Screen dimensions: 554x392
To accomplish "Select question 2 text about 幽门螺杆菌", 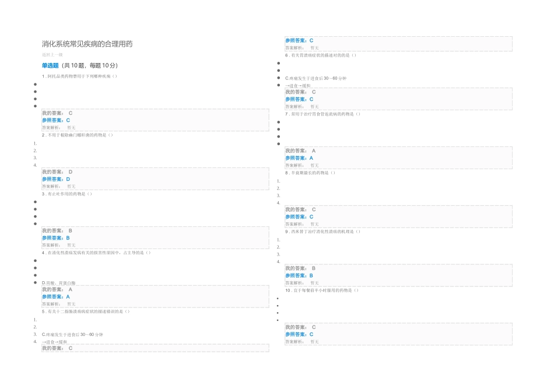I will point(78,135).
